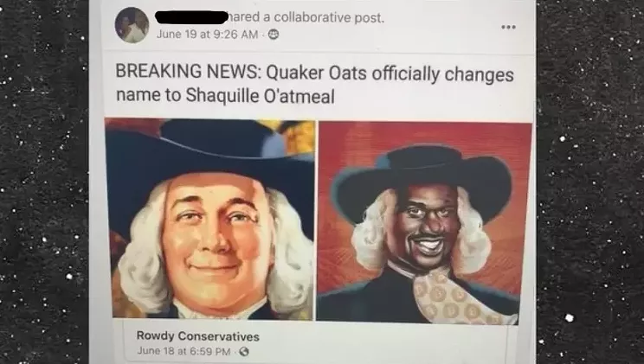Open the June 19 at 9:26 AM timestamp

pyautogui.click(x=208, y=35)
